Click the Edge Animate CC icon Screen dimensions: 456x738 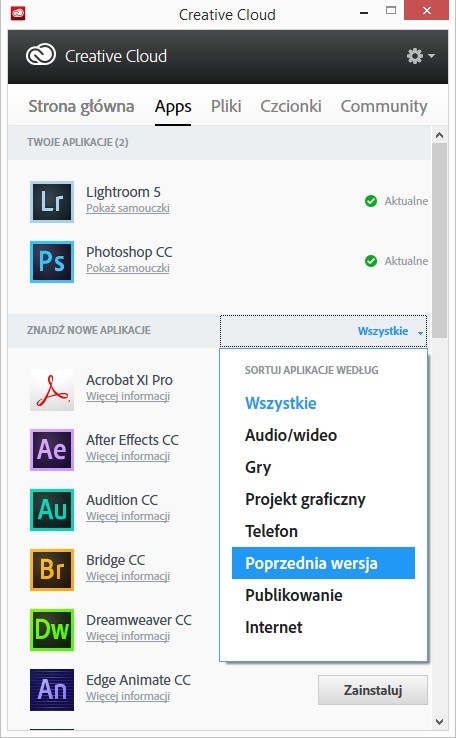[52, 690]
